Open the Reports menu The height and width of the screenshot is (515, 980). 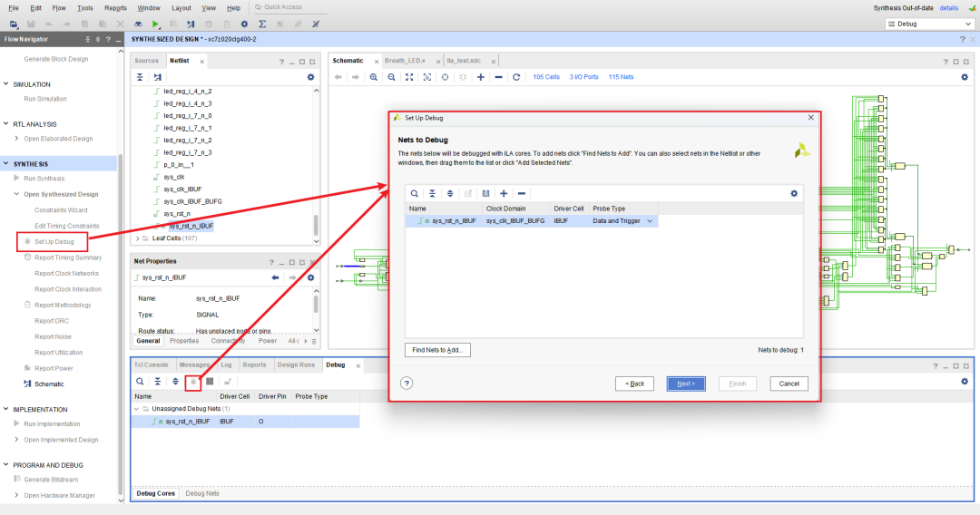[115, 8]
